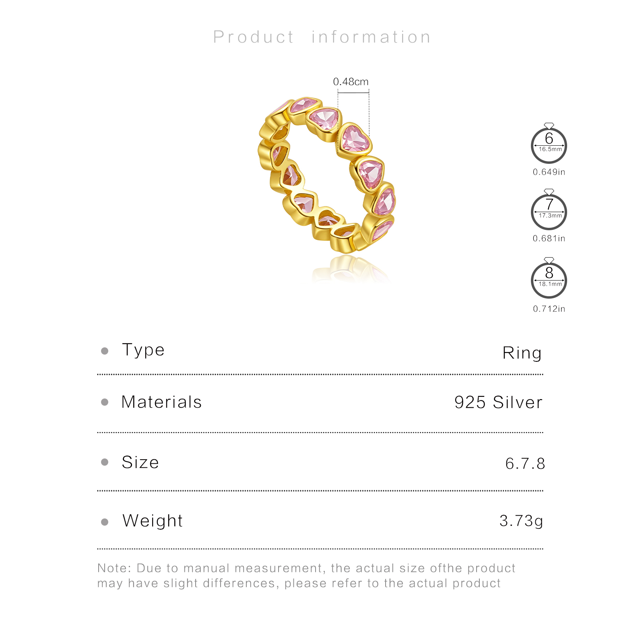
Task: Click the bullet beside Materials
Action: click(105, 402)
